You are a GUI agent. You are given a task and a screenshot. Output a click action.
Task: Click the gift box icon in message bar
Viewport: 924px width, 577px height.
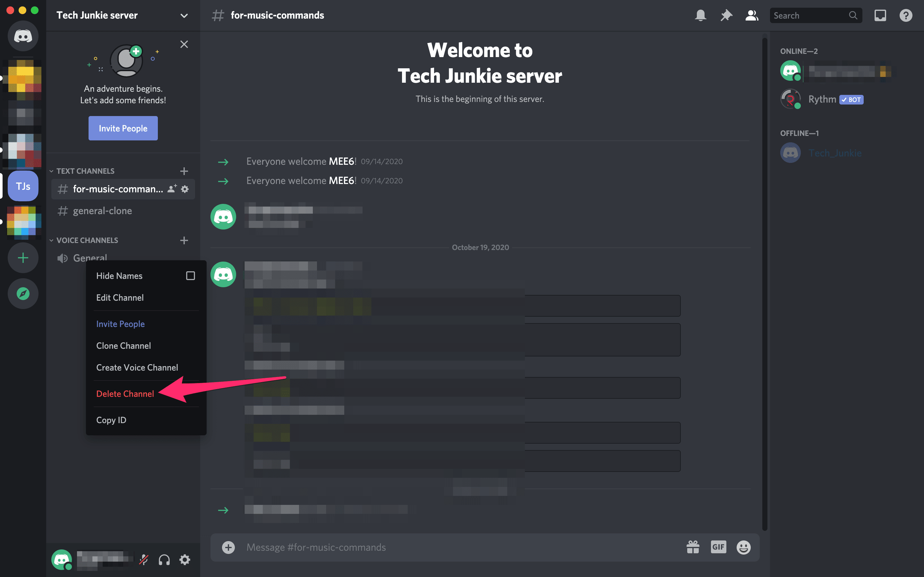692,547
